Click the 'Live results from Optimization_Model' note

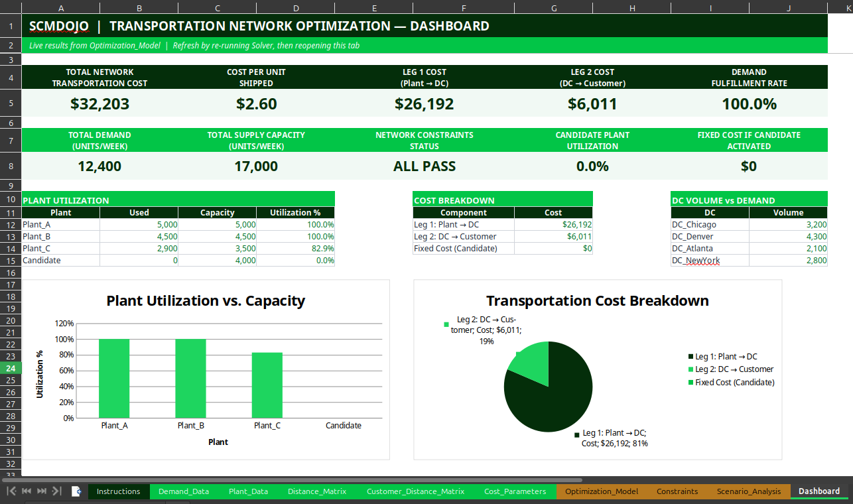(x=425, y=46)
